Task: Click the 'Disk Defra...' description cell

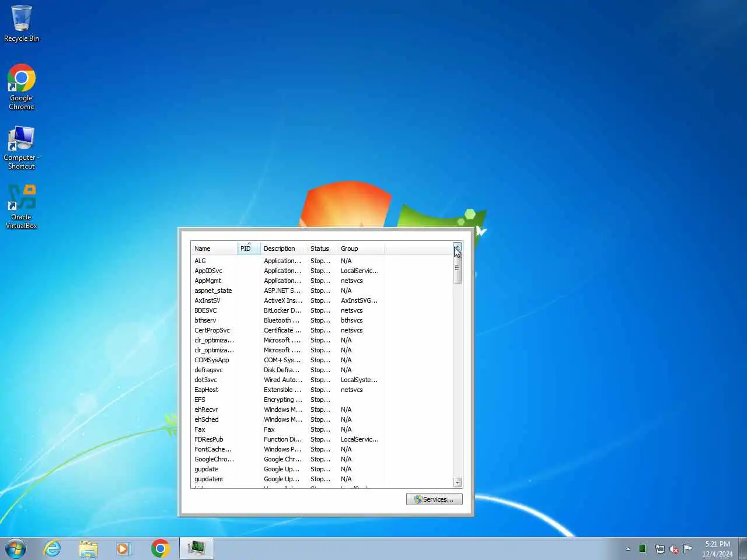Action: point(282,370)
